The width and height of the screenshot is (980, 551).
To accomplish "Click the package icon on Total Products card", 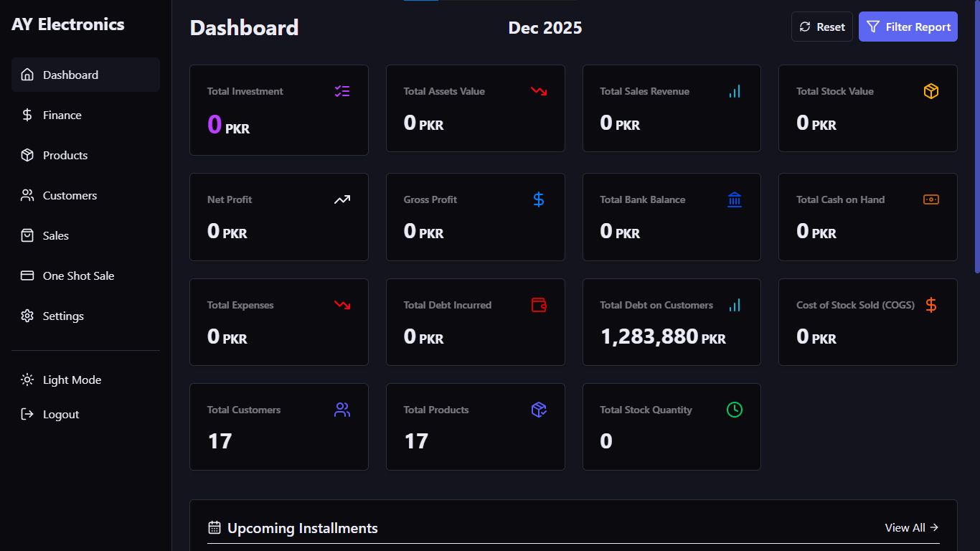I will click(539, 410).
